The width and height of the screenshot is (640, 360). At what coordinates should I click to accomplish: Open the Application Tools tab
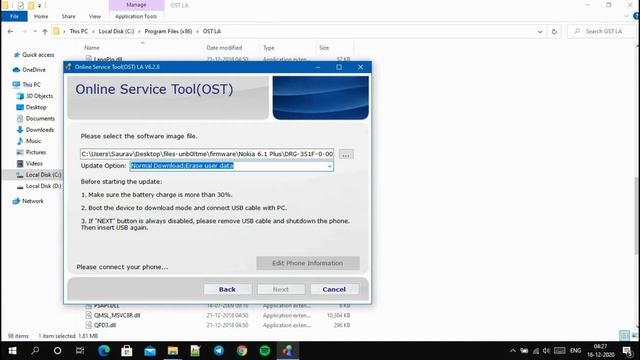point(136,16)
